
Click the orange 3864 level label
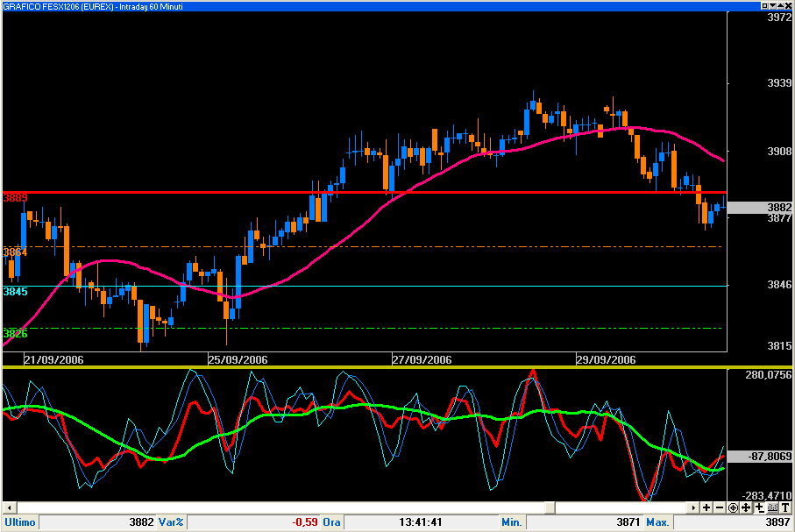[x=16, y=252]
